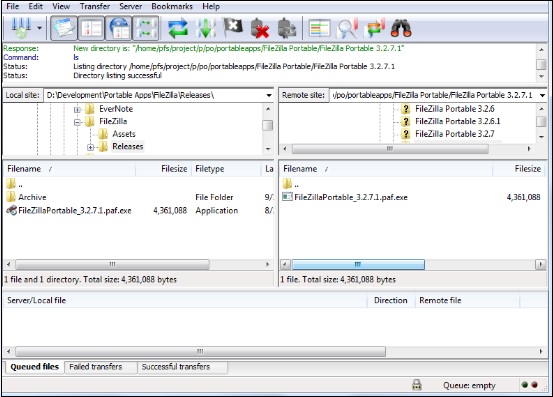
Task: Disconnect from the current server
Action: [x=260, y=28]
